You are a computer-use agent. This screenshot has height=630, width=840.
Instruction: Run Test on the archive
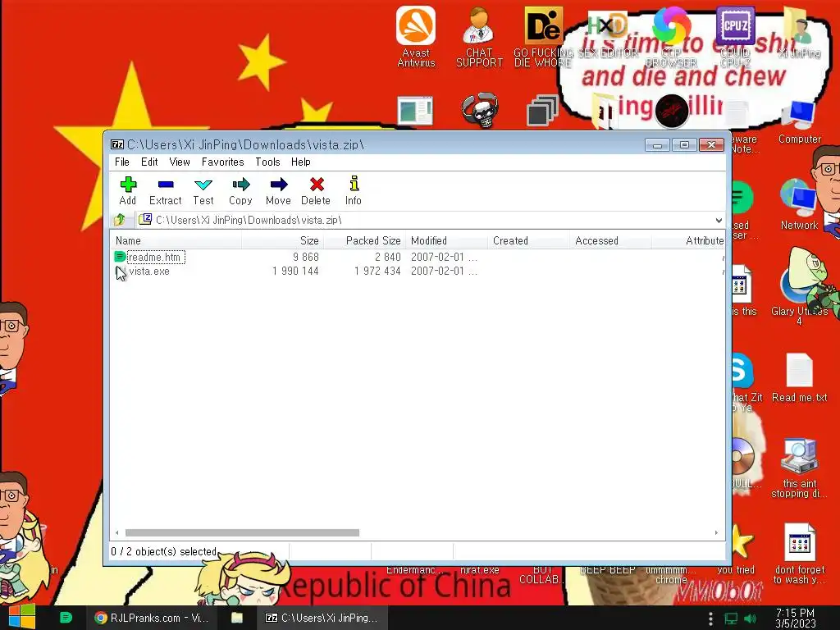click(x=203, y=190)
